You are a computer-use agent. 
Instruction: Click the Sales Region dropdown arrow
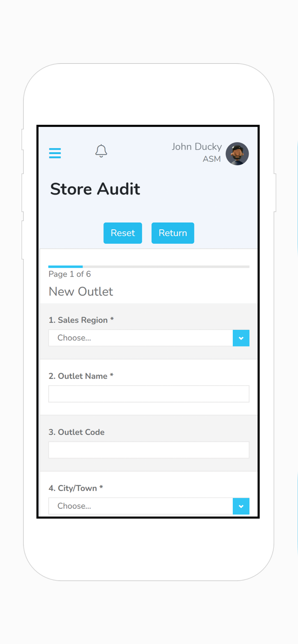click(x=241, y=338)
